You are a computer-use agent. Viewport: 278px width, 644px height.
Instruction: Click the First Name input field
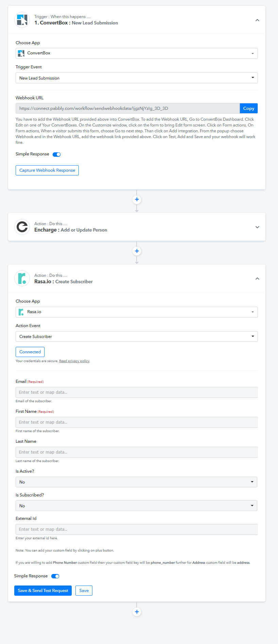coord(137,422)
